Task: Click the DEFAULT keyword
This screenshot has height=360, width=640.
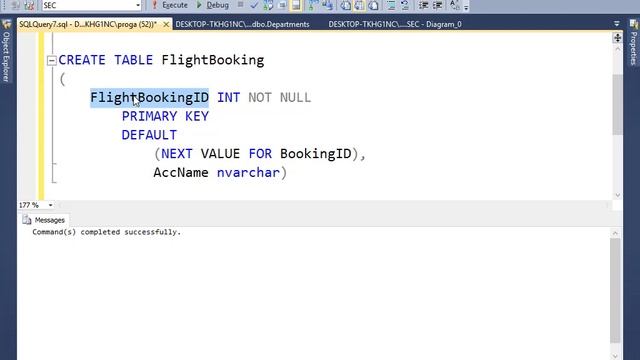Action: pos(149,135)
